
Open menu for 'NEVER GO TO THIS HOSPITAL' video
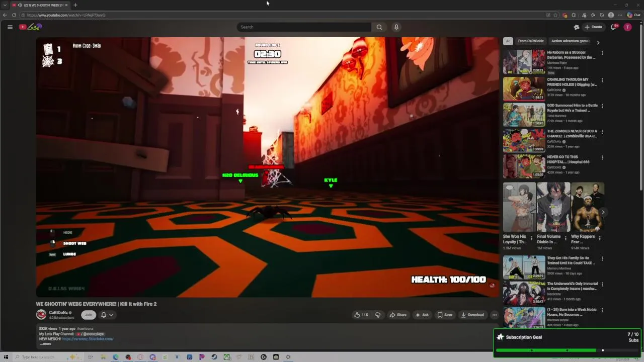pyautogui.click(x=602, y=158)
